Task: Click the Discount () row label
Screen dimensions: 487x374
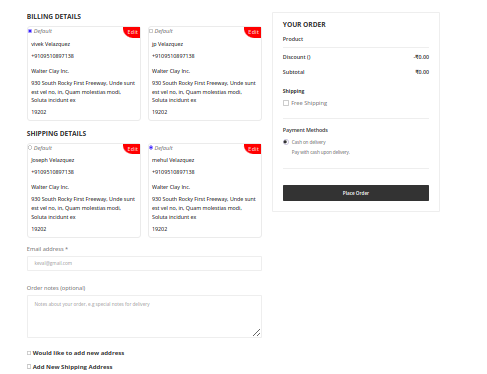Action: tap(297, 57)
